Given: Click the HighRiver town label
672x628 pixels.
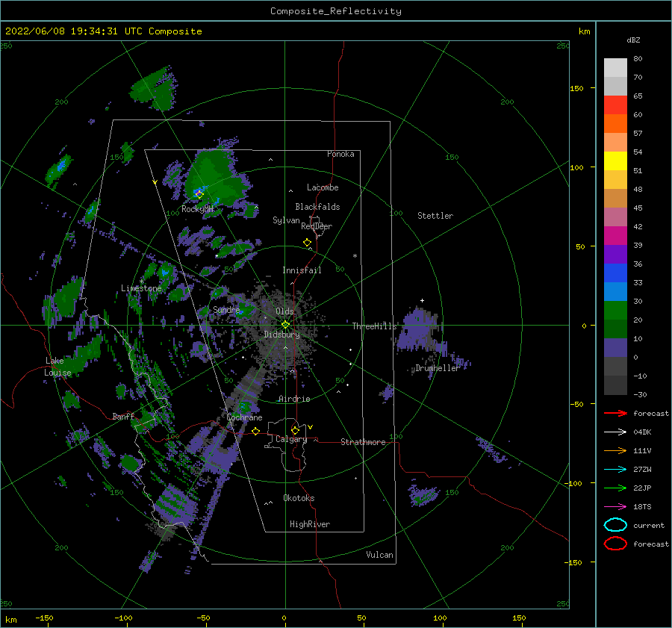Looking at the screenshot, I should [309, 524].
